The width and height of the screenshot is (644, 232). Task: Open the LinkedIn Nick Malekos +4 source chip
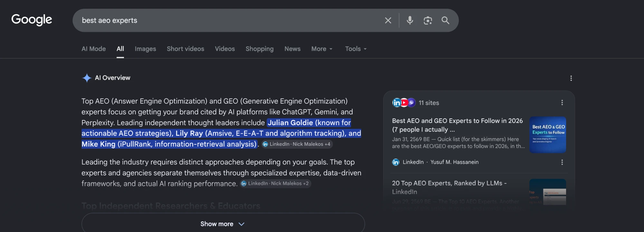297,144
